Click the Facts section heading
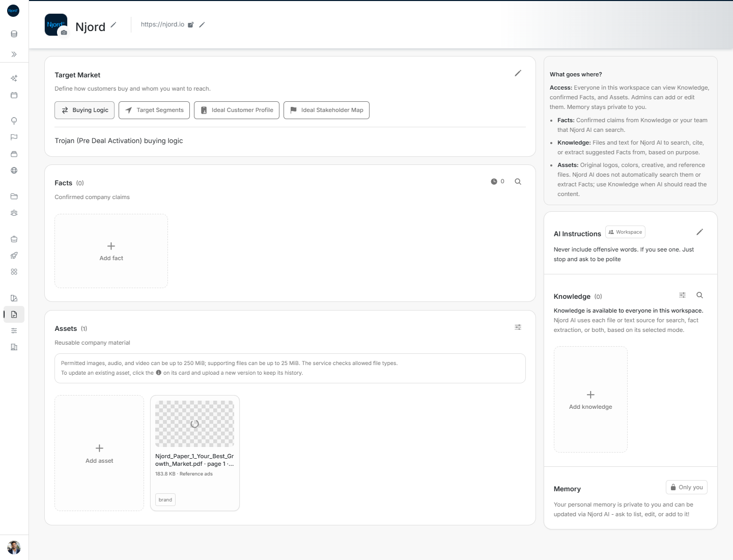733x560 pixels. click(64, 183)
